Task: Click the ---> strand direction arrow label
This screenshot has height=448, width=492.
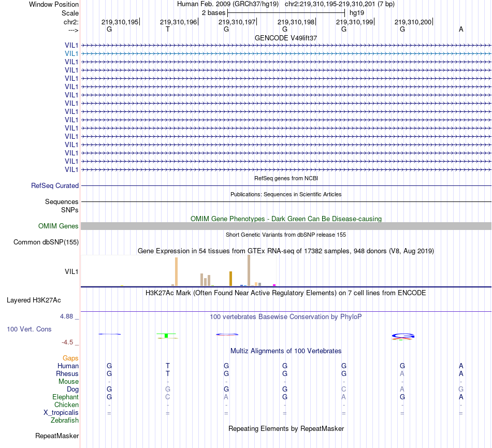Action: (73, 30)
